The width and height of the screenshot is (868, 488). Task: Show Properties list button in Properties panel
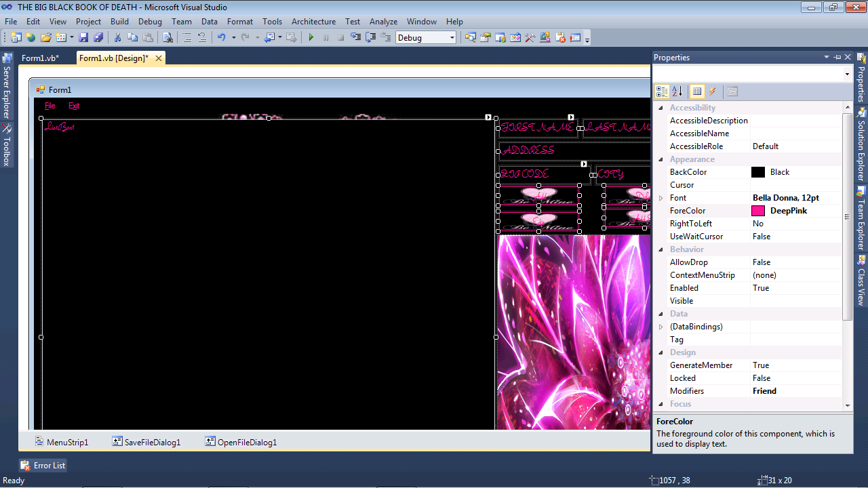[x=697, y=91]
